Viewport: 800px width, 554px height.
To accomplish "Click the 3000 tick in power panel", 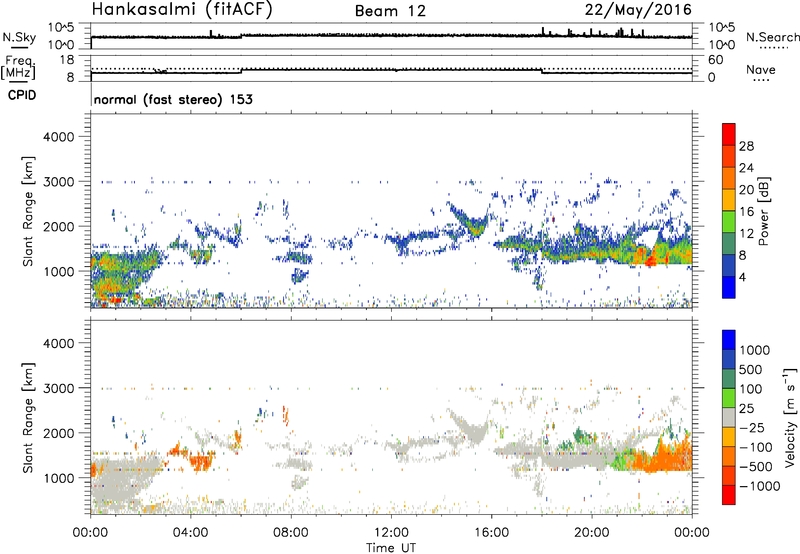I will point(58,182).
